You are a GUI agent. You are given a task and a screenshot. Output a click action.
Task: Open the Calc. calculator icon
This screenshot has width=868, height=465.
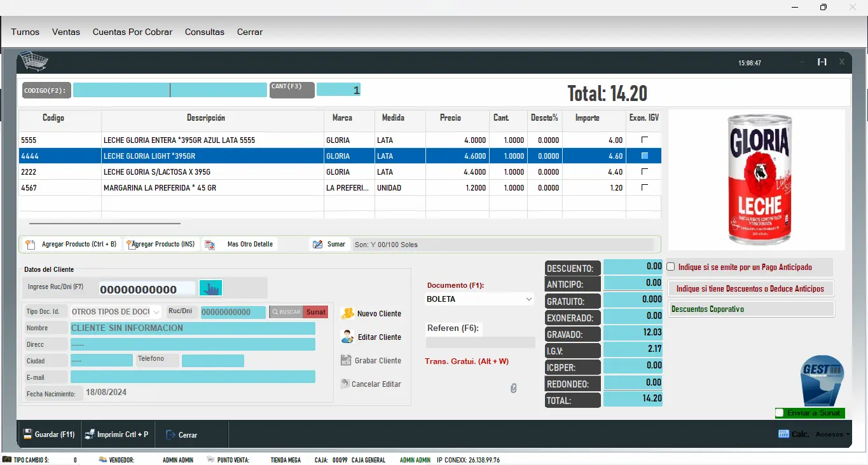click(x=783, y=434)
